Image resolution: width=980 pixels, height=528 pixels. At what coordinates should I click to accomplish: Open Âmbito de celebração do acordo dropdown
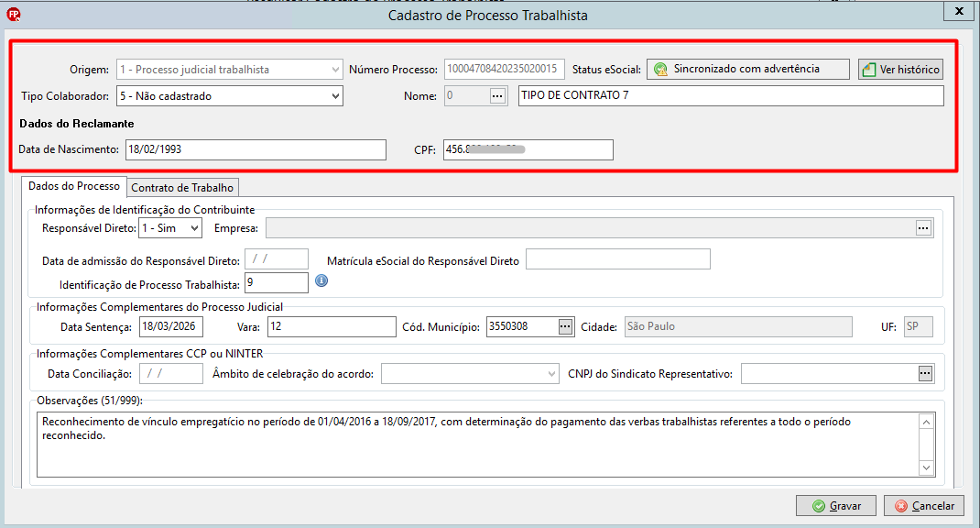point(470,373)
